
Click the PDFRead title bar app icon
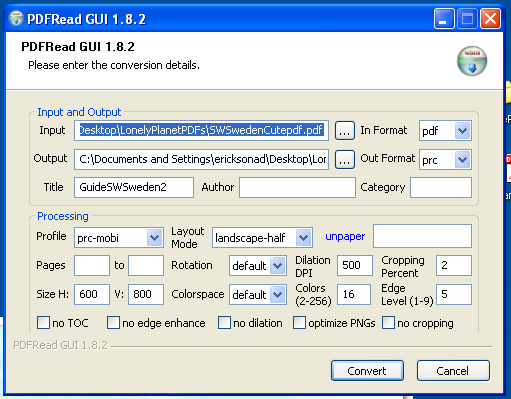coord(16,18)
